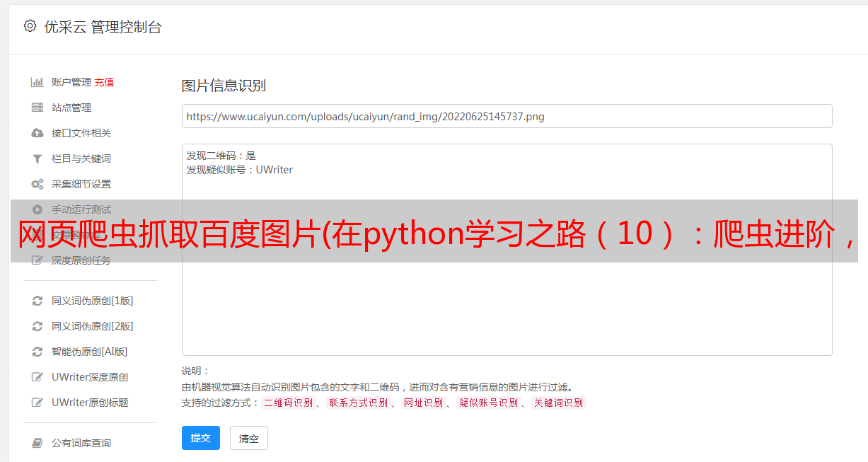Click the play circle icon for 手动运行测试
This screenshot has height=462, width=868.
(x=37, y=209)
